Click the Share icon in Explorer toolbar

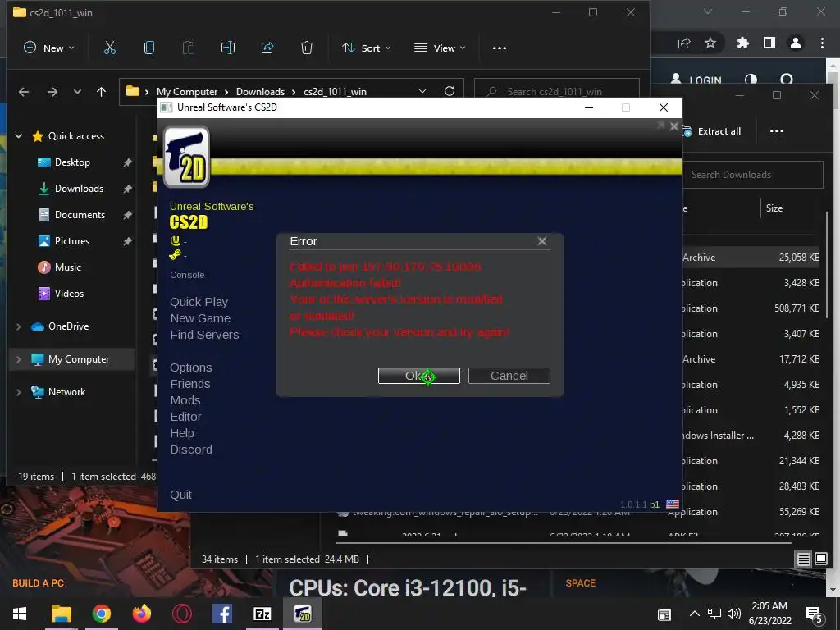[x=267, y=48]
